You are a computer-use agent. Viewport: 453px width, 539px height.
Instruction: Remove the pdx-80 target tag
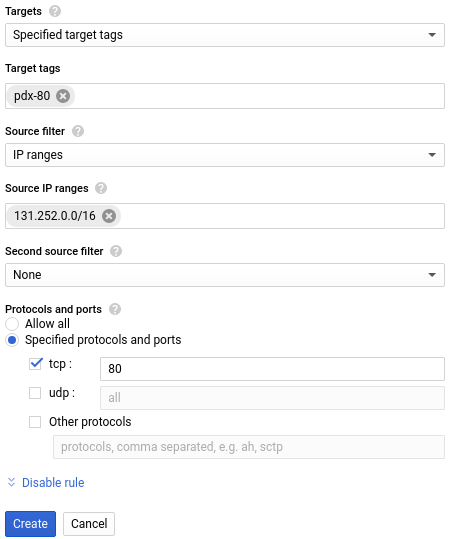(x=63, y=96)
